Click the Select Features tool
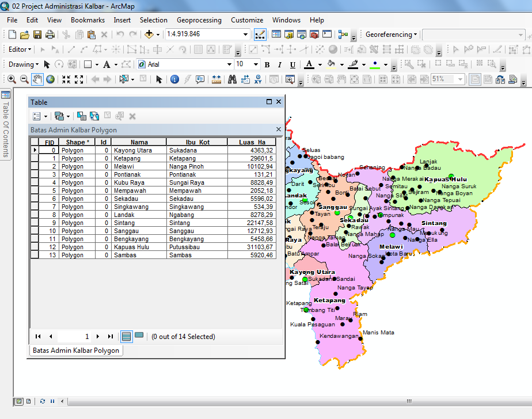 tap(124, 79)
